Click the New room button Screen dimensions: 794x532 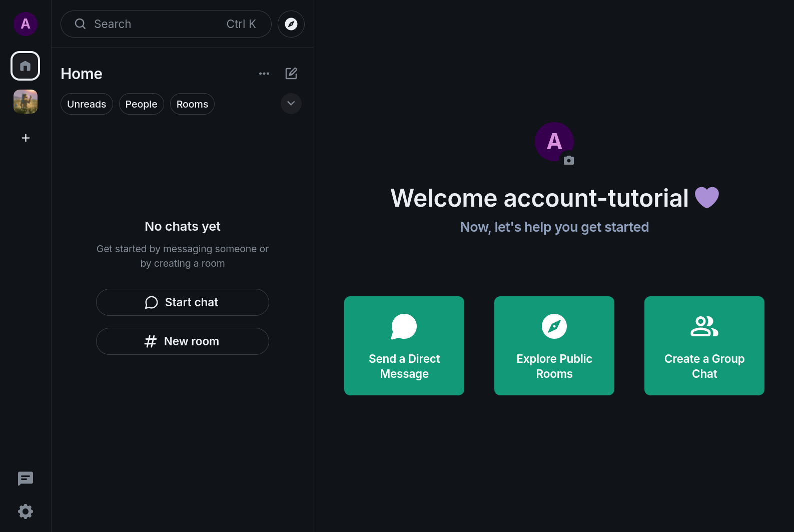(x=183, y=341)
